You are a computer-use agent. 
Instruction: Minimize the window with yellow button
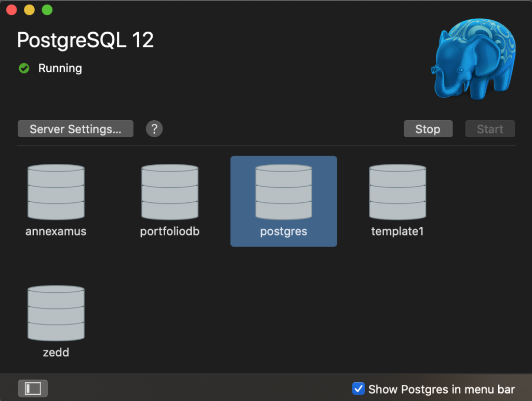coord(30,10)
